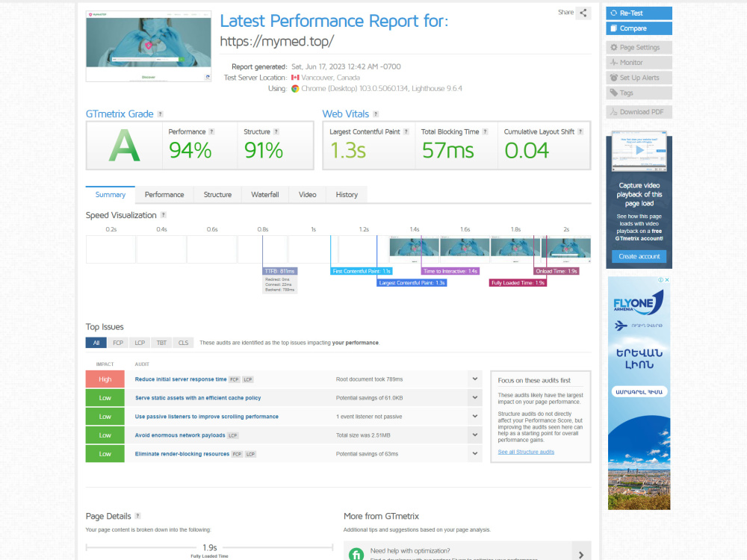This screenshot has width=747, height=560.
Task: Open the Need help with optimization arrow
Action: tap(581, 554)
